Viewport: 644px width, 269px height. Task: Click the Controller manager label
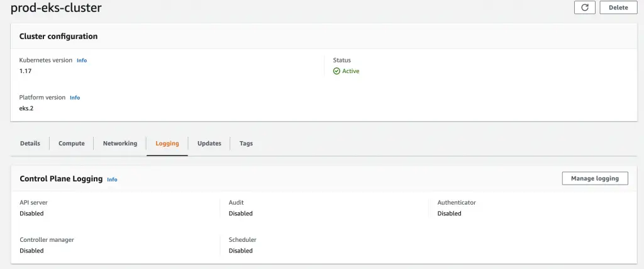[47, 240]
